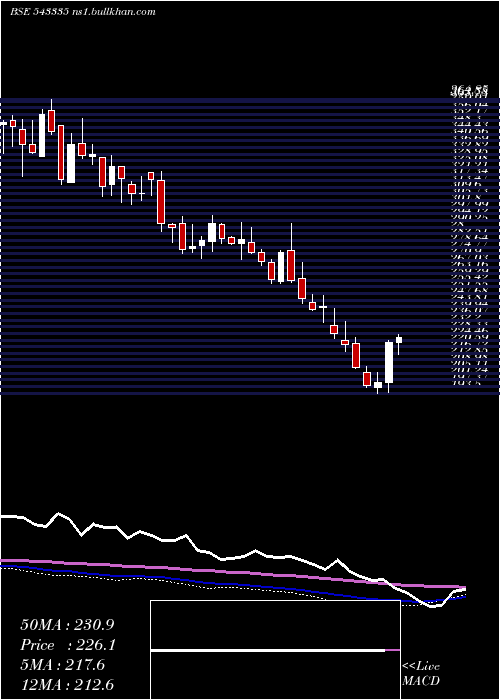Select the 12MA : 212.6 readout
The height and width of the screenshot is (700, 500).
click(67, 685)
